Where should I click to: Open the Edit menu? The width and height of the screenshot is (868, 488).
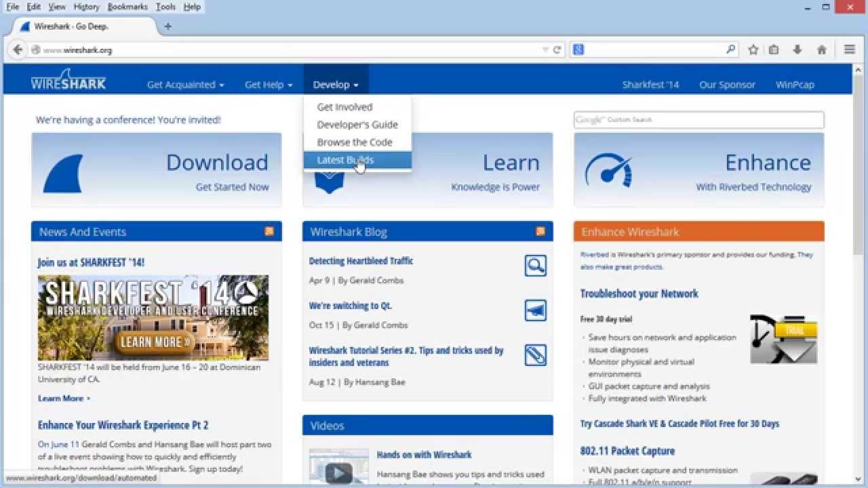pos(34,7)
